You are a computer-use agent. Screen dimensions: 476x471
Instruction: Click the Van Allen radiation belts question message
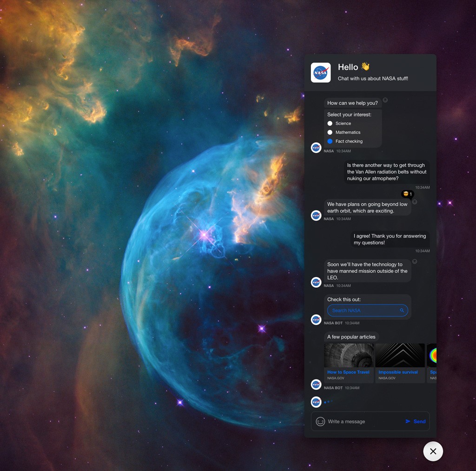point(387,172)
